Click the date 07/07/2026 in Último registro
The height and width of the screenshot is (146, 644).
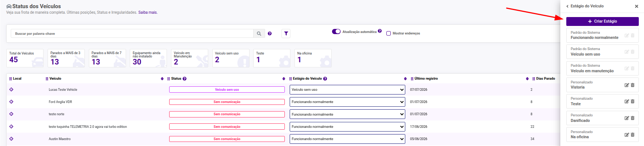tap(419, 90)
